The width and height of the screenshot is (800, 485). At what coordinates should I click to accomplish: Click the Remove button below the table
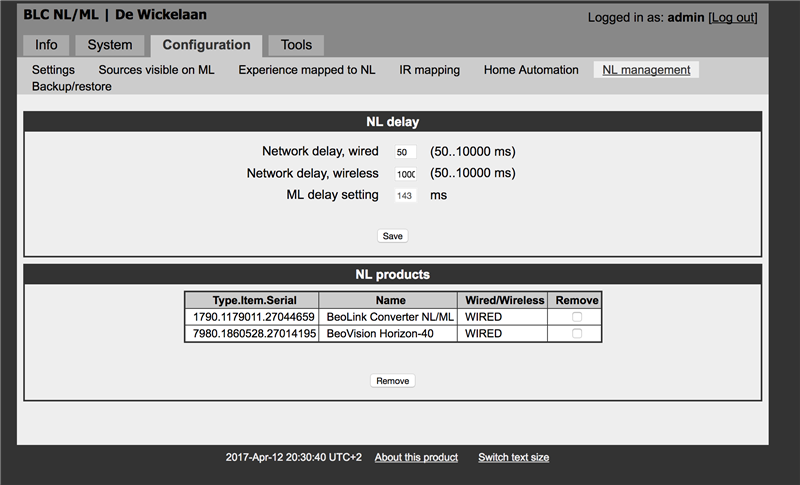tap(392, 381)
